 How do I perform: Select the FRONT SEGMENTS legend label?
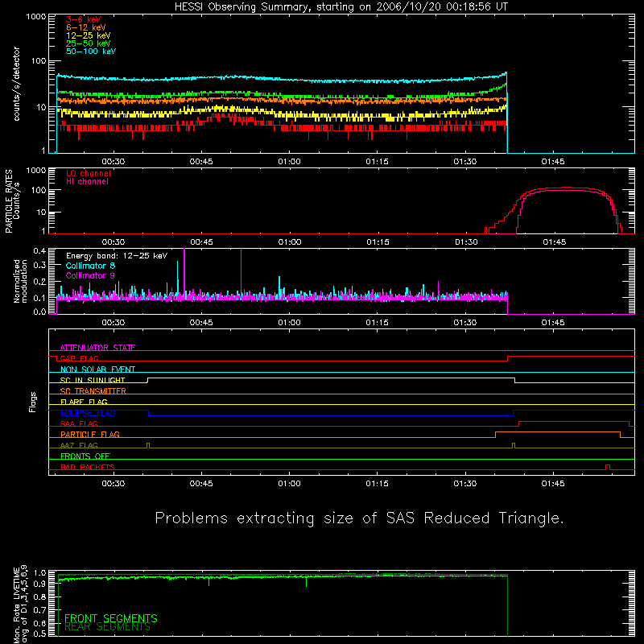tap(111, 618)
